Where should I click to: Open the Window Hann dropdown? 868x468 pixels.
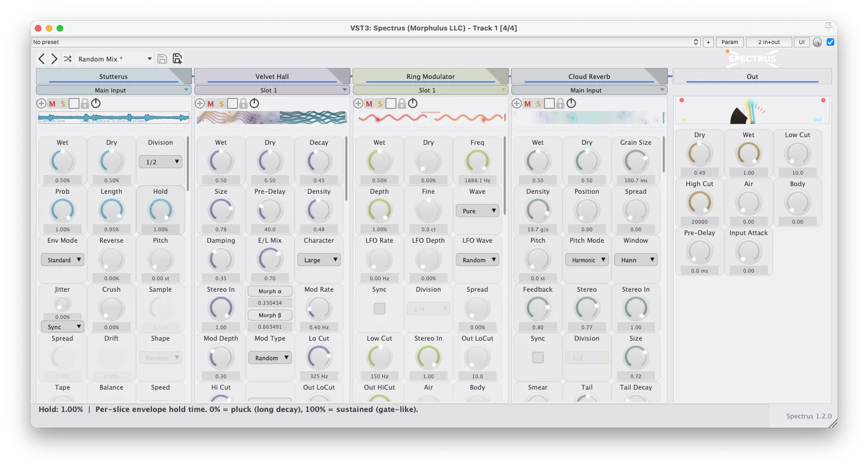tap(636, 260)
